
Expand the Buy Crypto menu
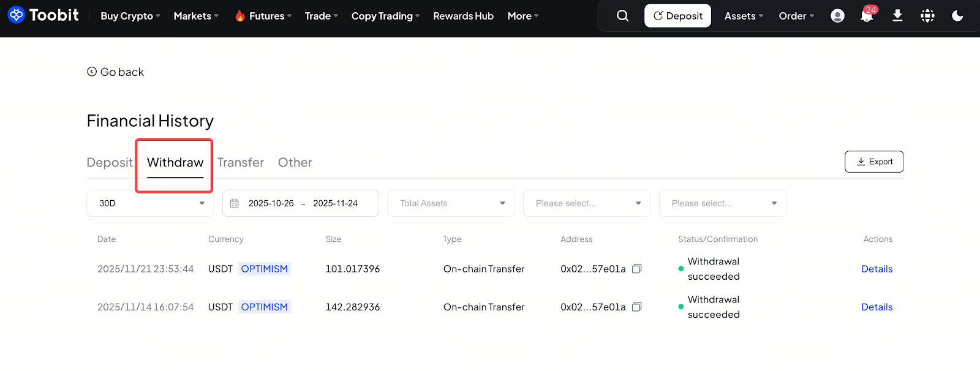130,16
